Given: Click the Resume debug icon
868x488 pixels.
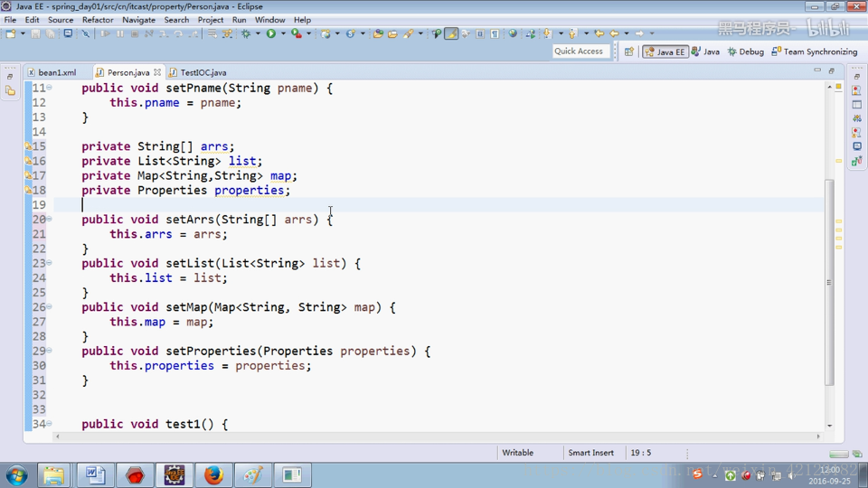Looking at the screenshot, I should [105, 34].
